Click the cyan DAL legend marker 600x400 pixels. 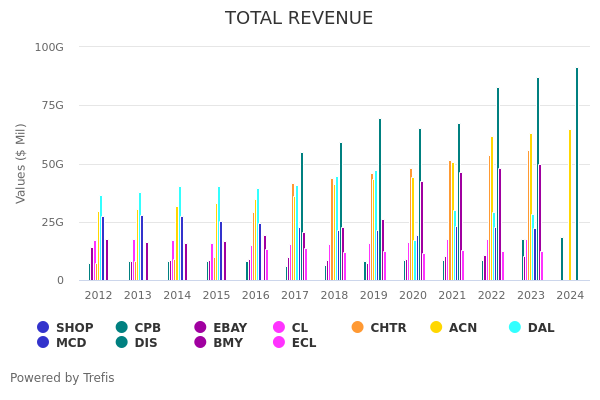click(515, 327)
